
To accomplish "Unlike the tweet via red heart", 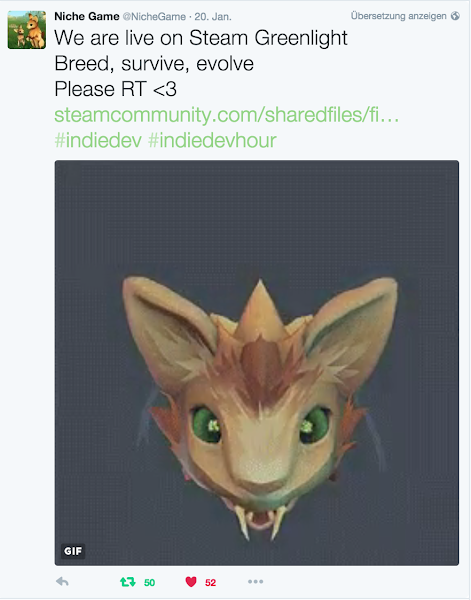I will coord(191,582).
